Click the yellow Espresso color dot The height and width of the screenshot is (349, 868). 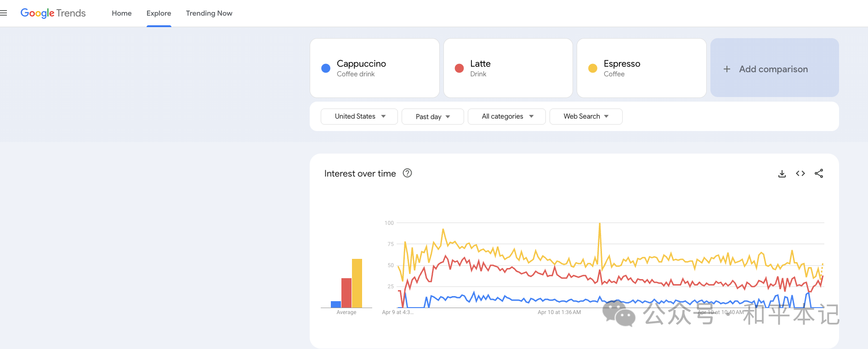[593, 68]
